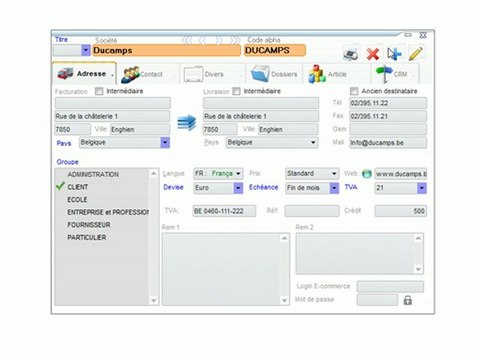Tick Livraison Intermédiaire checkbox

(x=236, y=91)
